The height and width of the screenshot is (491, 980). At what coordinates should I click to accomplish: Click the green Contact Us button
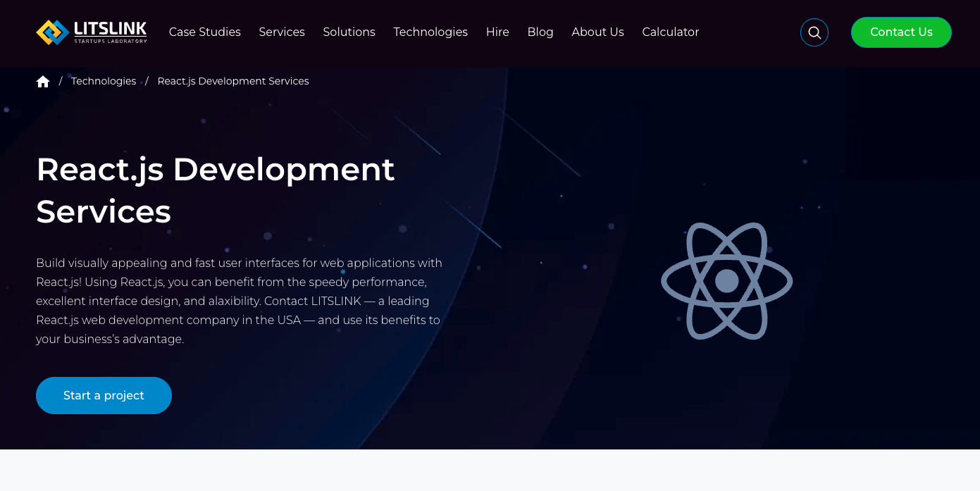pos(901,32)
